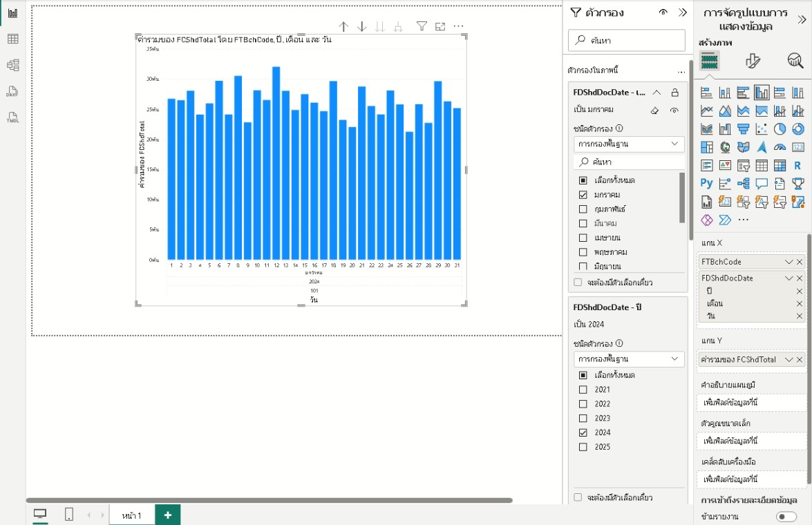812x525 pixels.
Task: Open the DAX query view
Action: (x=12, y=92)
